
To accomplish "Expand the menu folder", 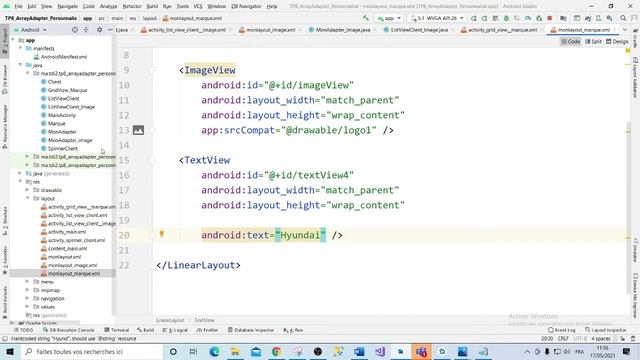I will (27, 282).
